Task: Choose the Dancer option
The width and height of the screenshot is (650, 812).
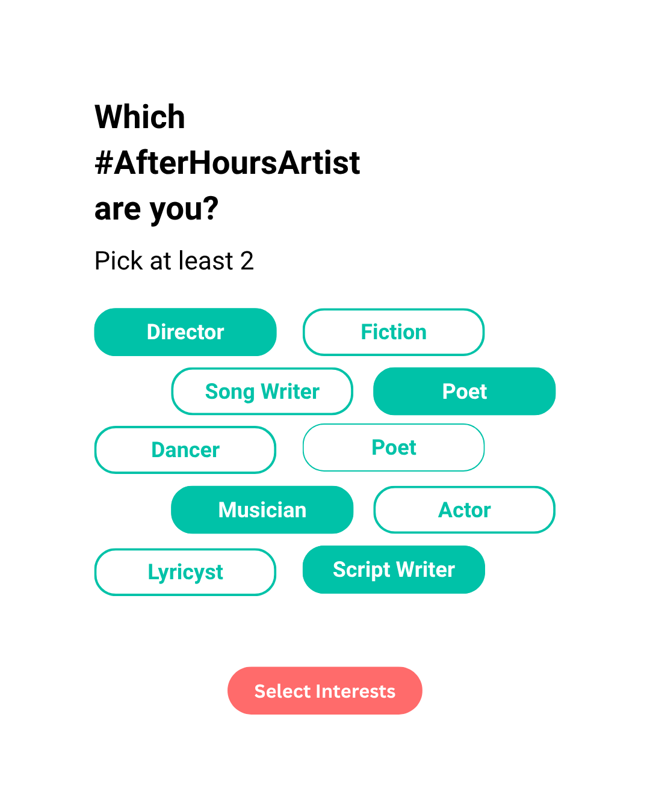Action: click(185, 450)
